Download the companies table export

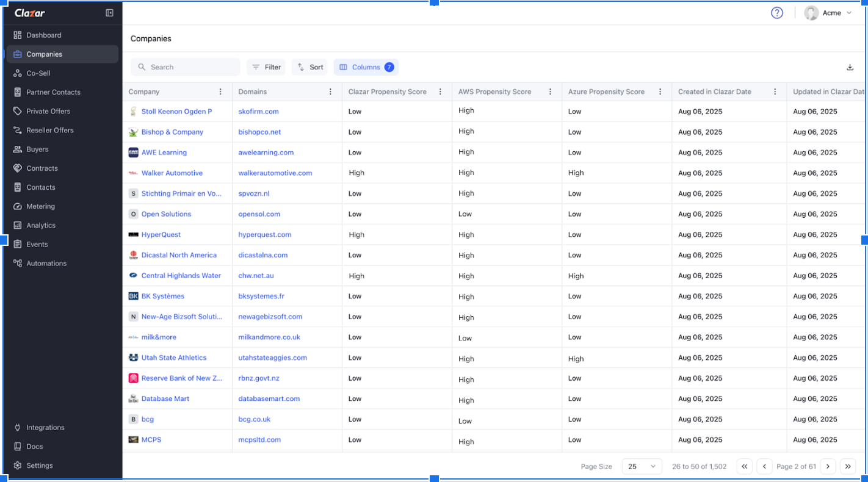[x=850, y=67]
